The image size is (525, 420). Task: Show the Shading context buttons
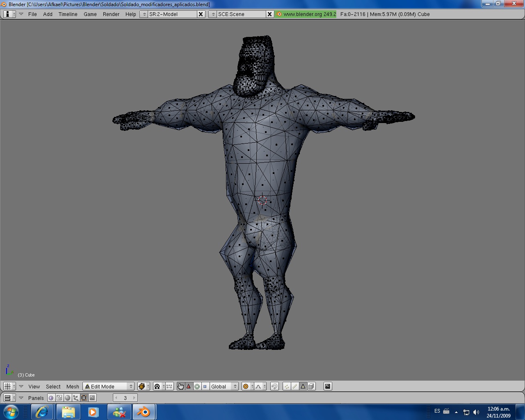[68, 398]
